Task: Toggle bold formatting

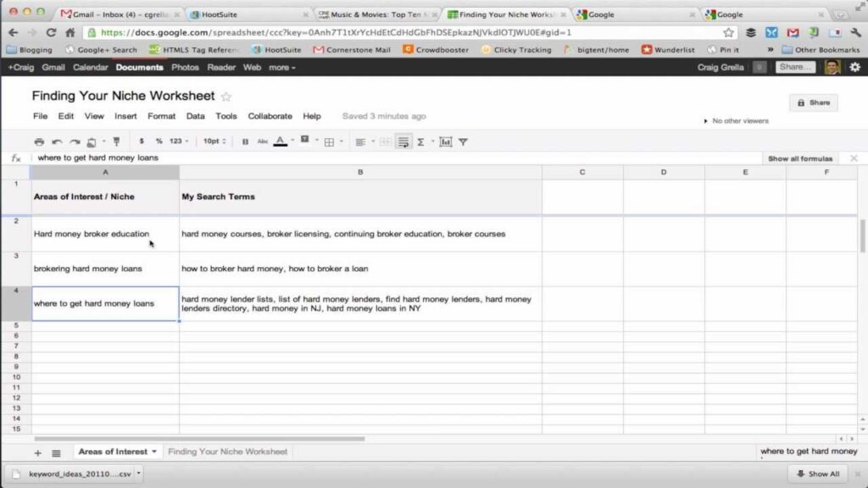Action: (x=245, y=142)
